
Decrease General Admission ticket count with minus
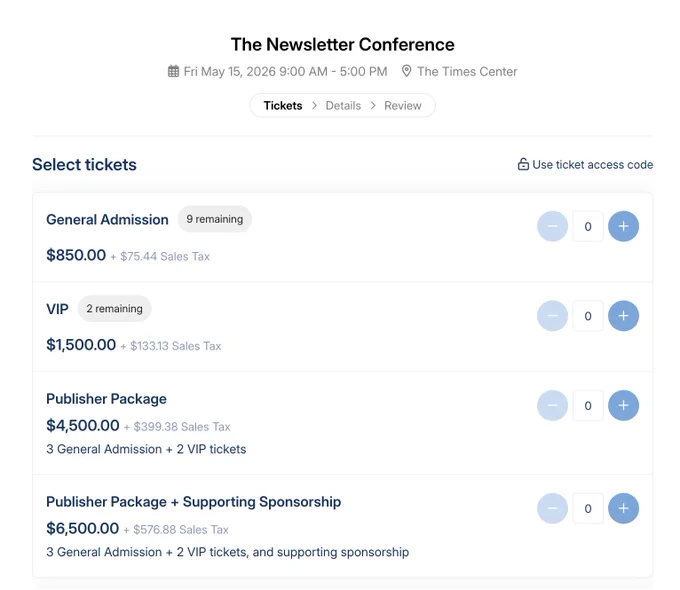click(552, 226)
